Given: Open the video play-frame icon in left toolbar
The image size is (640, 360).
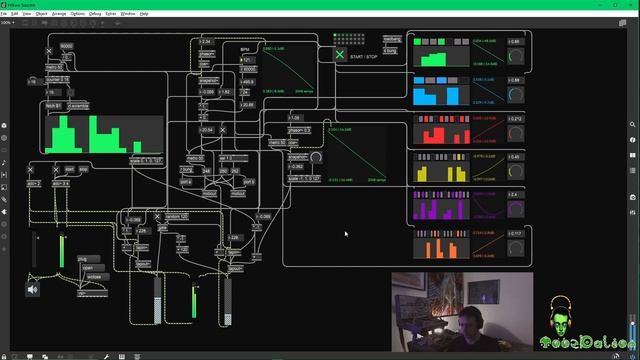Looking at the screenshot, I should (x=4, y=175).
